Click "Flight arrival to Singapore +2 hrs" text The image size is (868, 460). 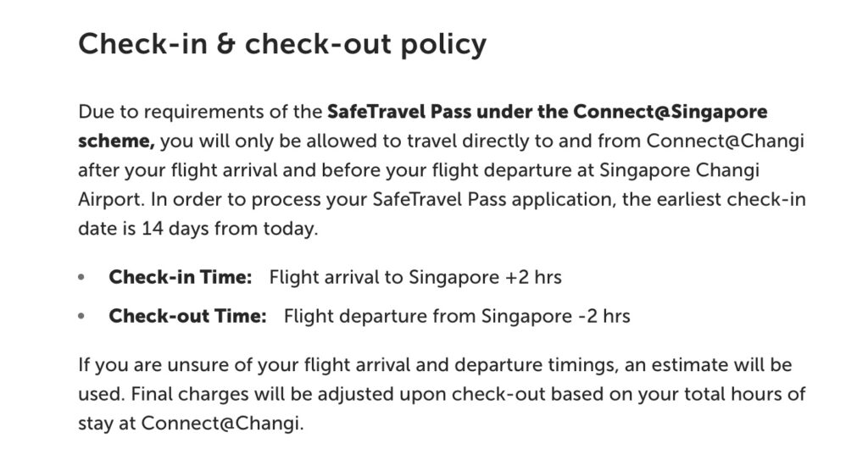415,277
